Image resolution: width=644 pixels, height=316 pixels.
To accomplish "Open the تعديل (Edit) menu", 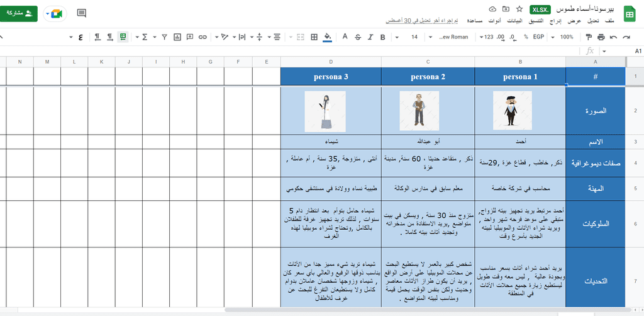I will [x=593, y=21].
